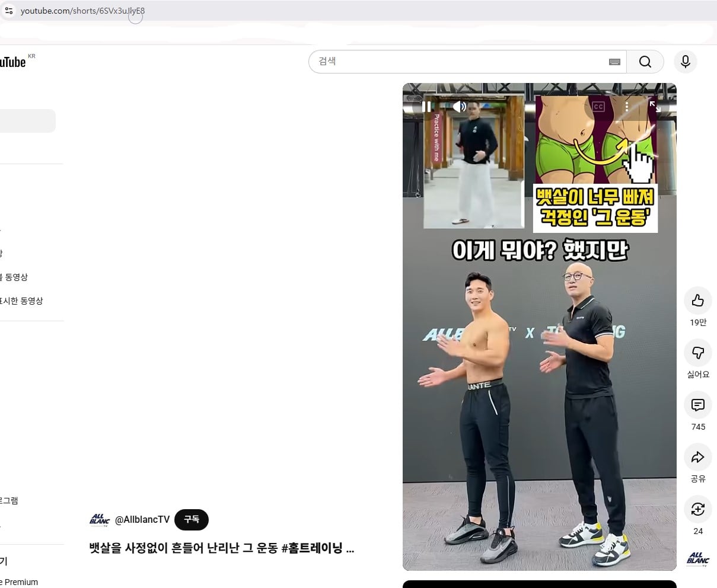Pause the Shorts video

point(426,107)
